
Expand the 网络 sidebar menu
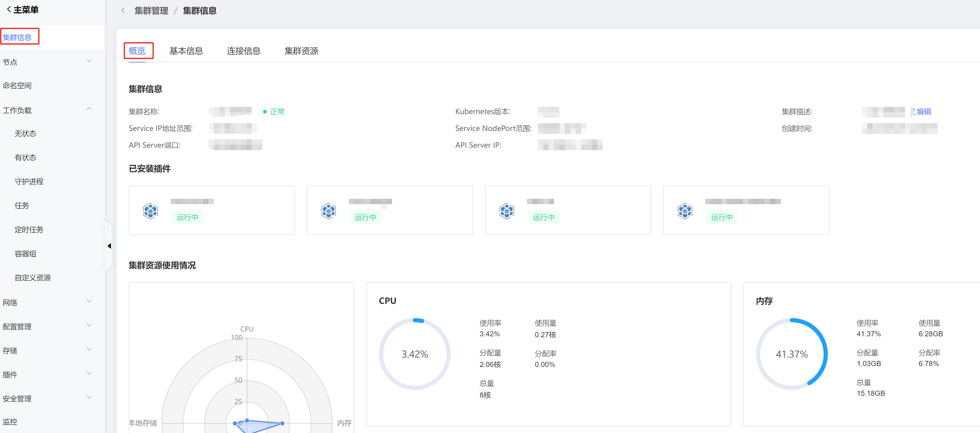[89, 301]
